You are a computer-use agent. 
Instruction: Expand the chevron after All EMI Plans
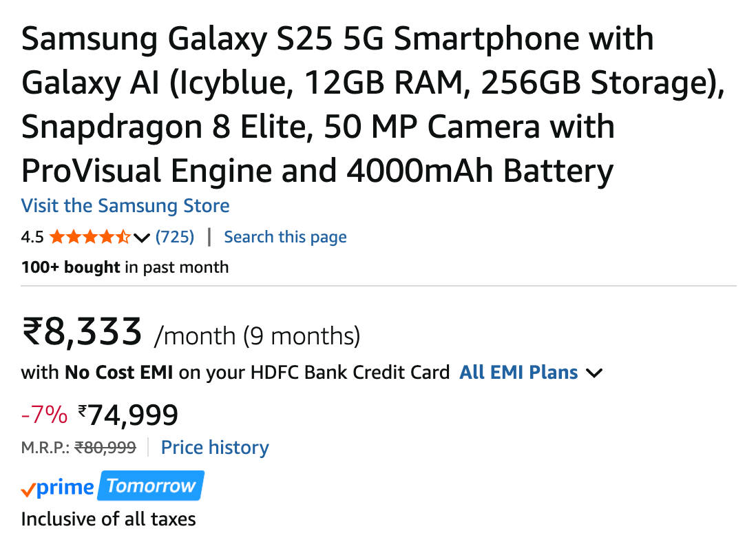point(594,374)
